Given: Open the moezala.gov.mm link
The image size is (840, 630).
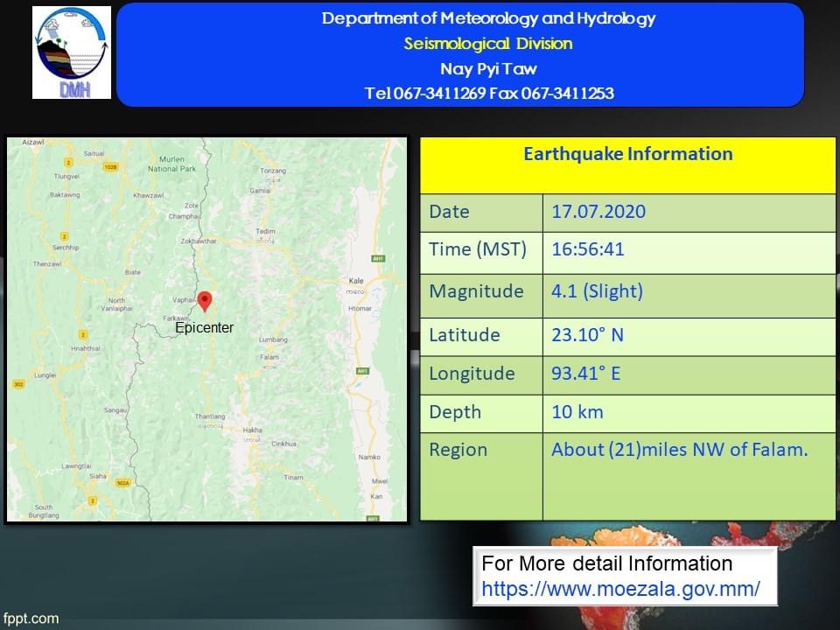Looking at the screenshot, I should tap(620, 589).
